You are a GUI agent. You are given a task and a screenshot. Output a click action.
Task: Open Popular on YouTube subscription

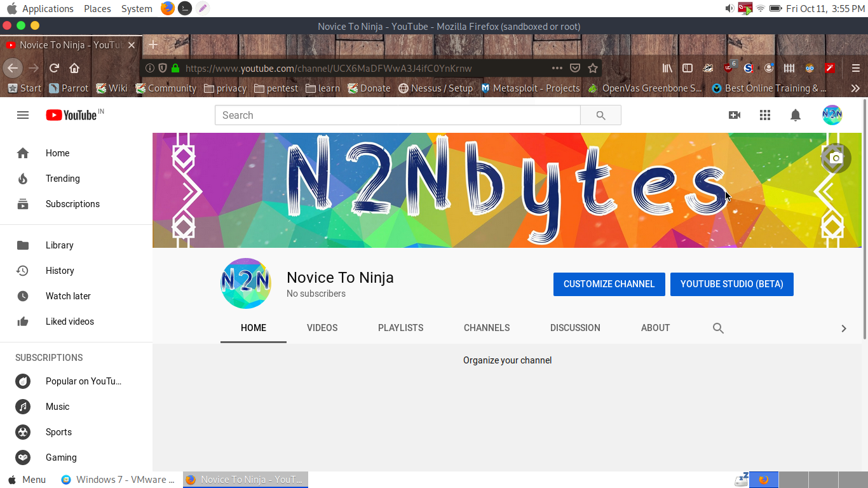click(x=76, y=381)
